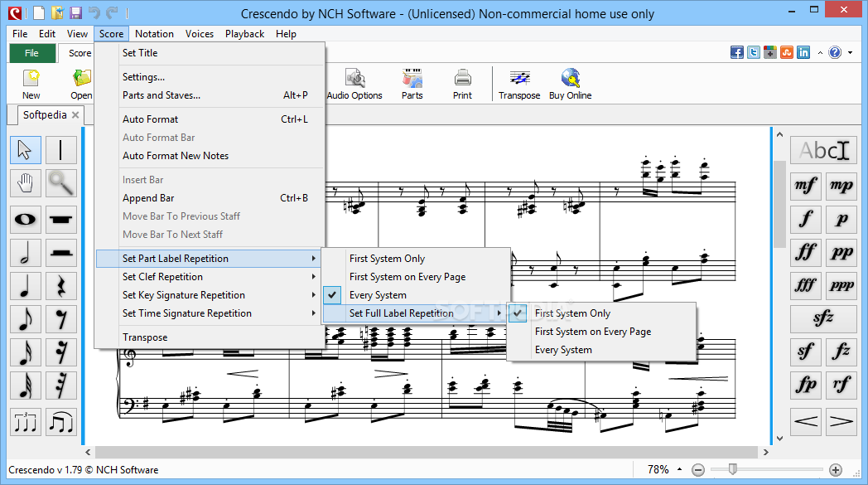Insert piano p dynamic
Screen dimensions: 868x485
point(841,220)
